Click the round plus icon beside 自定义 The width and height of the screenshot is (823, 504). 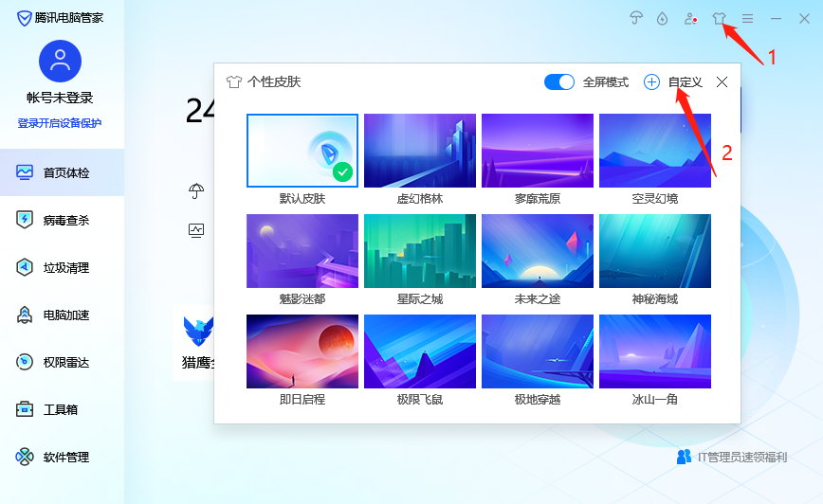coord(651,82)
